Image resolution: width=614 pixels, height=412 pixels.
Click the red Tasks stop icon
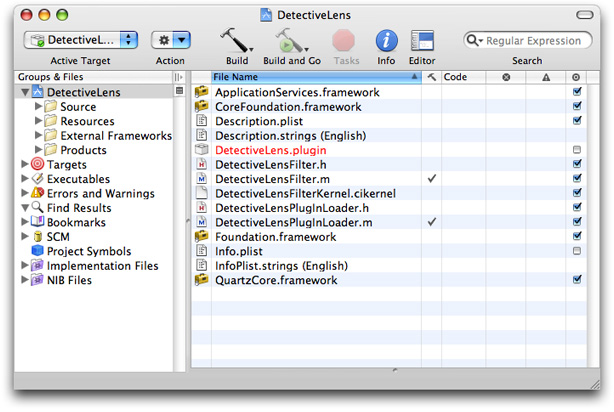coord(345,40)
